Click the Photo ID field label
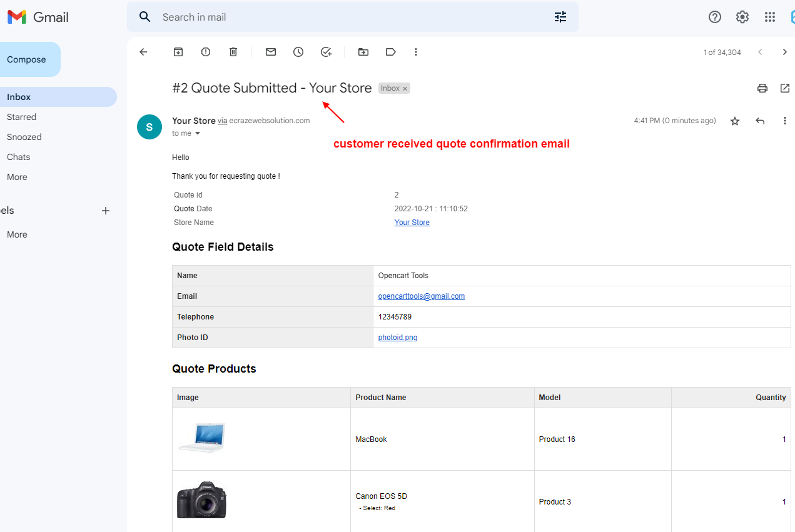 click(192, 338)
